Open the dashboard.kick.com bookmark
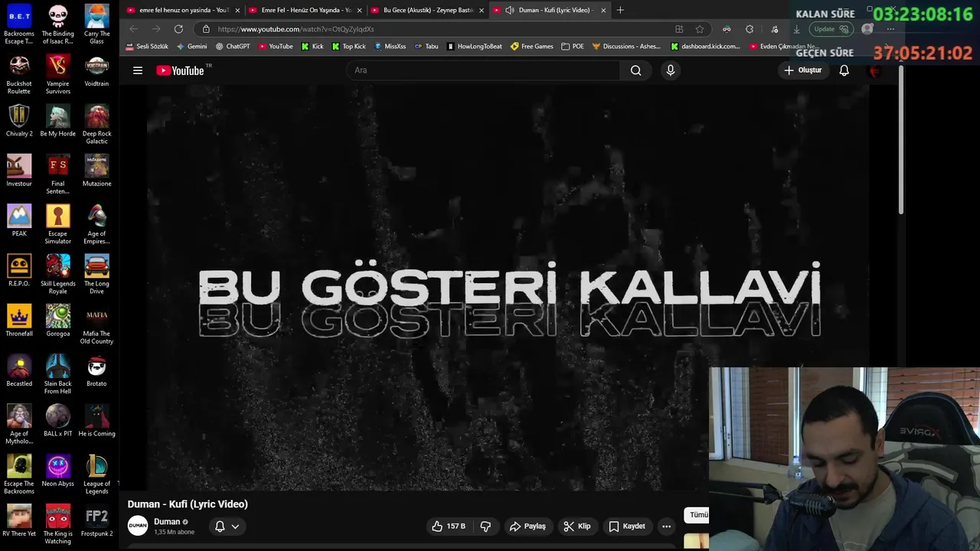 pyautogui.click(x=705, y=46)
